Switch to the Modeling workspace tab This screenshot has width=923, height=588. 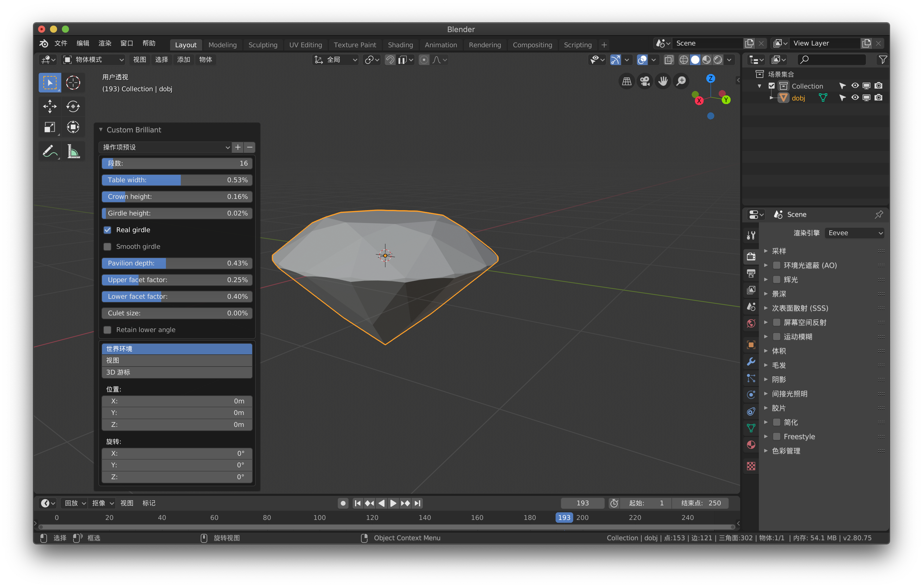click(222, 45)
